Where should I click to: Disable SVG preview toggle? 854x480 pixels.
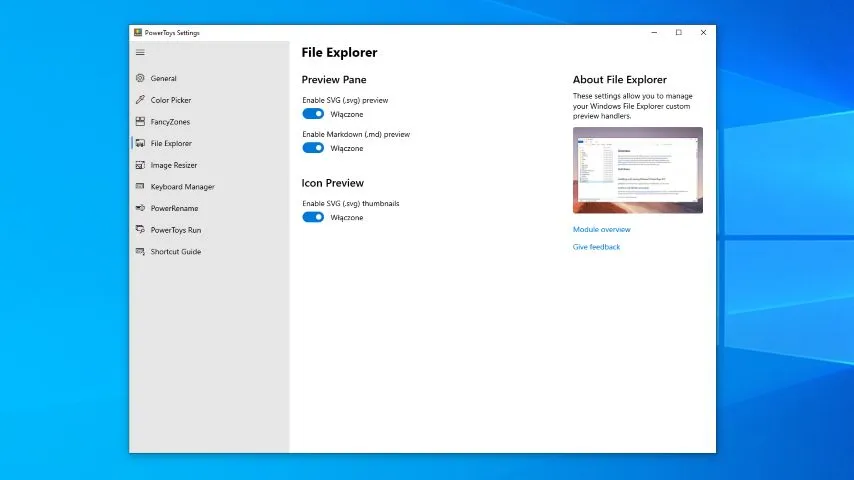(313, 114)
